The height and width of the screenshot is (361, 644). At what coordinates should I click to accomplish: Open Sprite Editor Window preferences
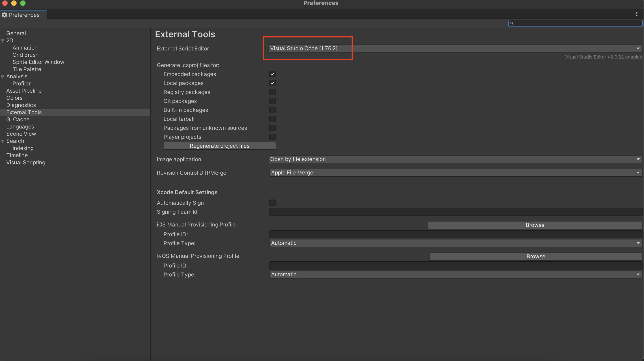coord(39,62)
